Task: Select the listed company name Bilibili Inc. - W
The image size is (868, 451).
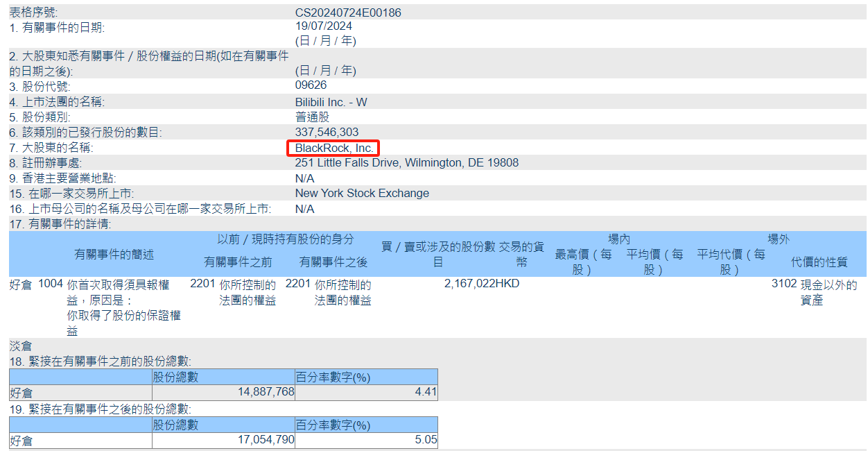Action: 331,102
